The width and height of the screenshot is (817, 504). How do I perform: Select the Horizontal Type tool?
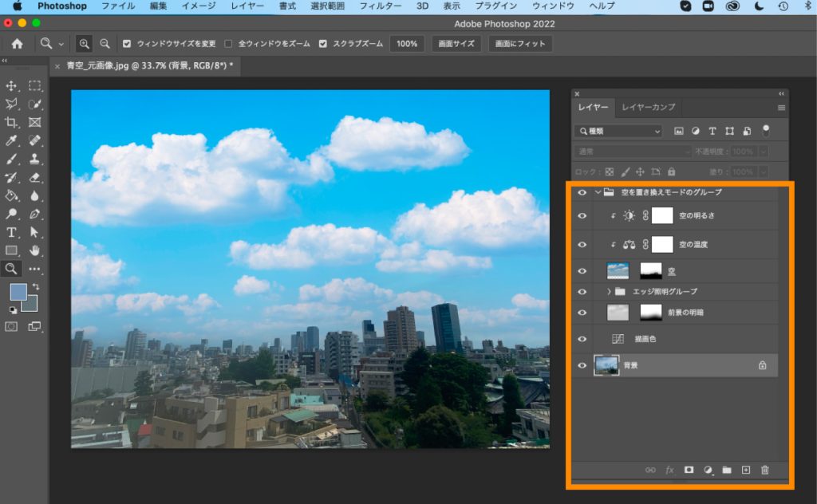pos(12,232)
